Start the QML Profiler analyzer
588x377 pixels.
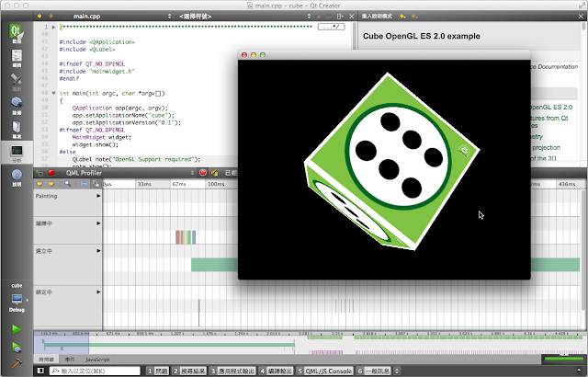coord(40,173)
